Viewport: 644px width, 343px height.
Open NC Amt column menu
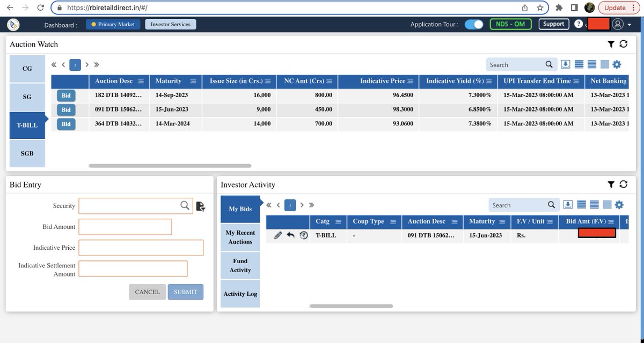pyautogui.click(x=329, y=81)
